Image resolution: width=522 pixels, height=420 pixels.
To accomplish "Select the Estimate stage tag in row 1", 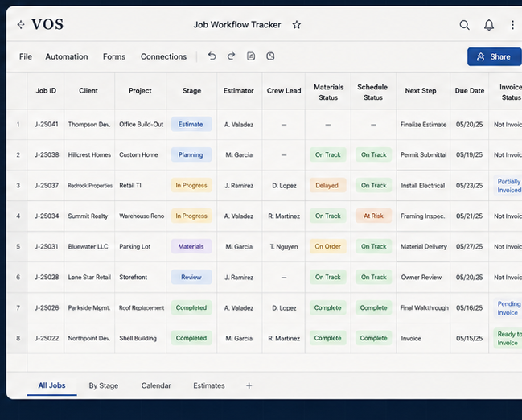I will pyautogui.click(x=191, y=124).
